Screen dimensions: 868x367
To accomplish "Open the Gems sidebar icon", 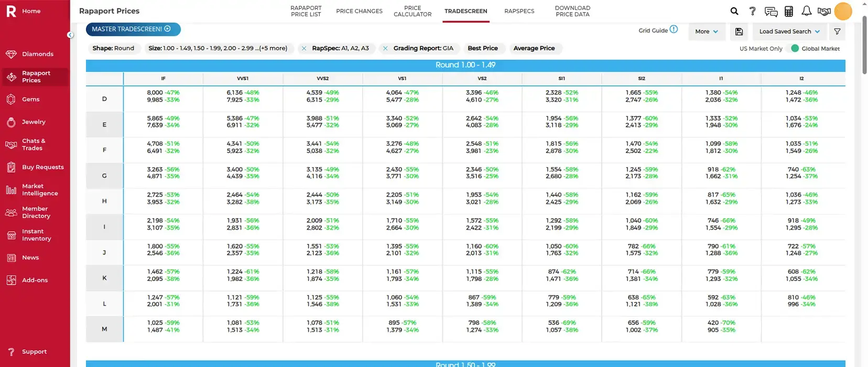I will pos(11,99).
